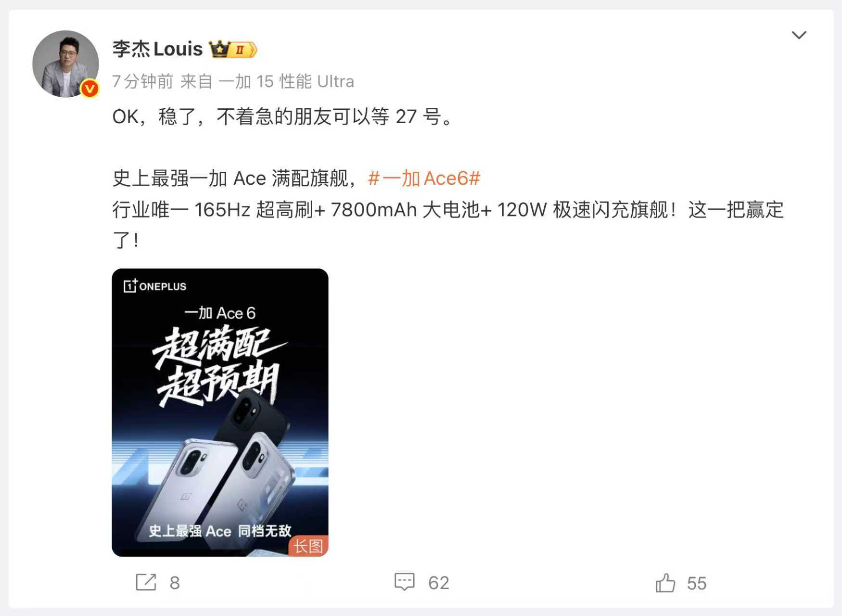Click the orange verified V badge
Viewport: 842px width, 616px height.
[89, 89]
